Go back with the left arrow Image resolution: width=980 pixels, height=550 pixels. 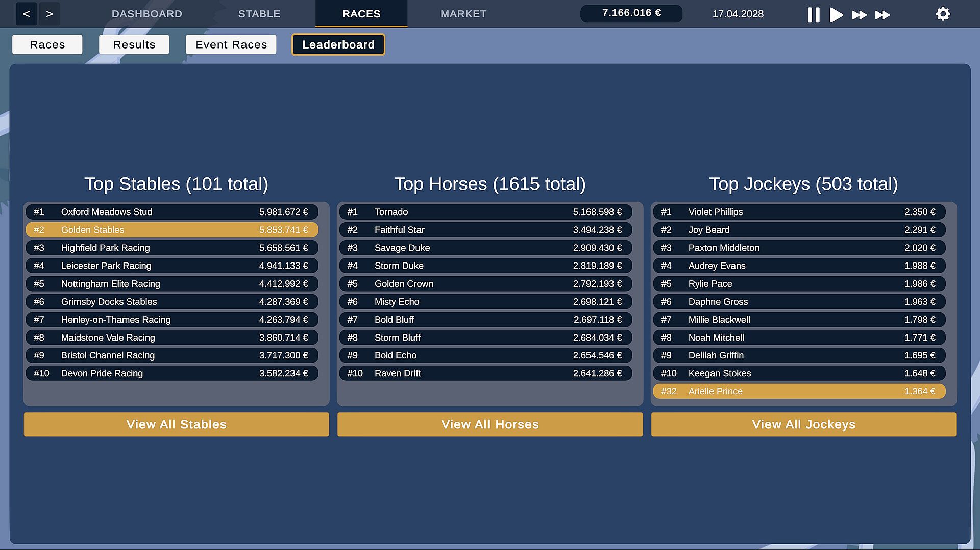point(27,14)
